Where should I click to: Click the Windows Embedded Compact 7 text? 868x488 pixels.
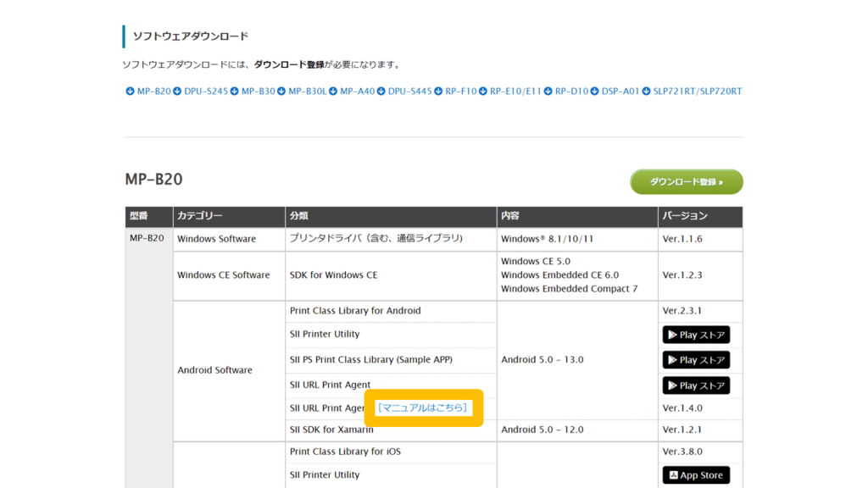coord(569,289)
